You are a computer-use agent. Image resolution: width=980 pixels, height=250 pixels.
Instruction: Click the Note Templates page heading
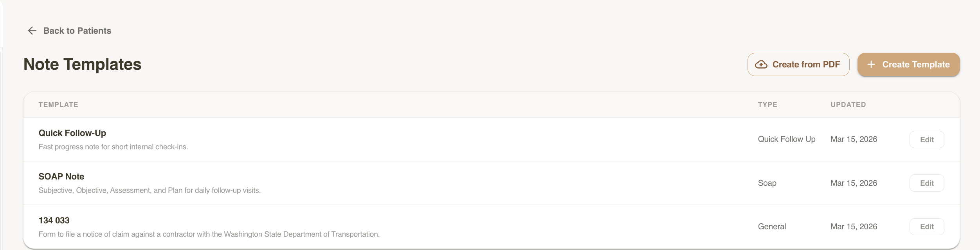(83, 64)
